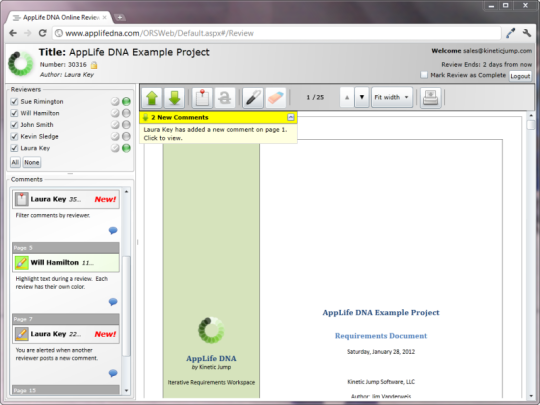Select the Page 7 comment group header
Image resolution: width=540 pixels, height=405 pixels.
(66, 319)
